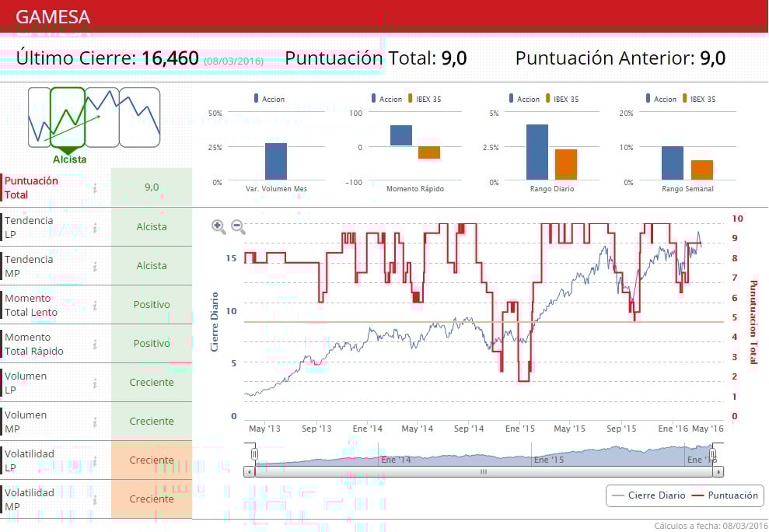Open info icon for Tendencia MP
Image resolution: width=769 pixels, height=532 pixels.
coord(95,266)
